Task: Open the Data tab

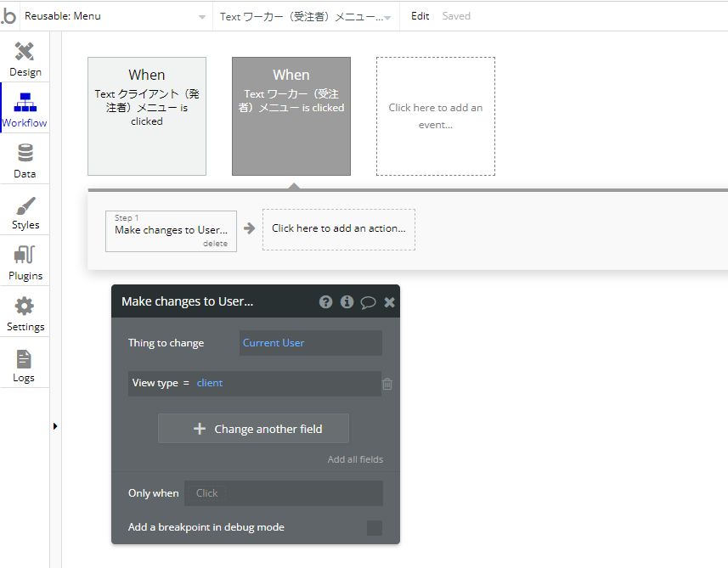Action: click(25, 160)
